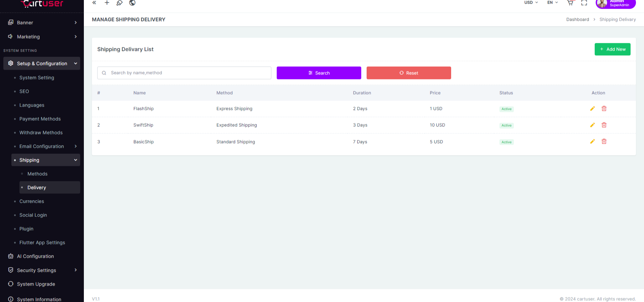The height and width of the screenshot is (302, 644).
Task: Expand the Security Settings menu
Action: pos(75,270)
